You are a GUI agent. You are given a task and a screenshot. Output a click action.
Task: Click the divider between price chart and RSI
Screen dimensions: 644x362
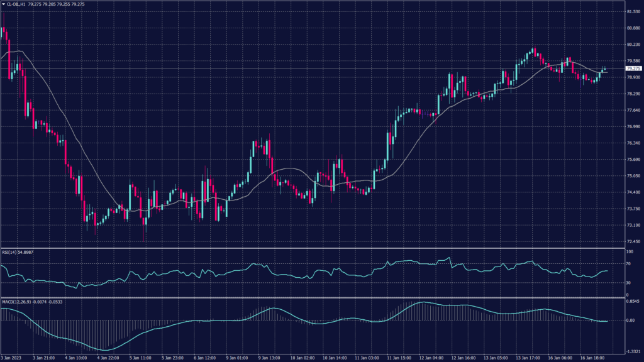[x=314, y=248]
